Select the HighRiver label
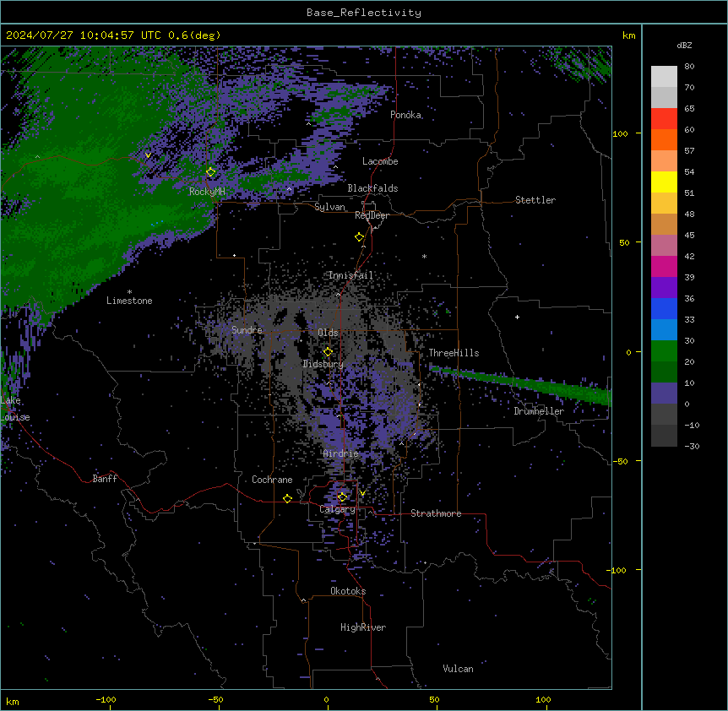This screenshot has width=728, height=711. coord(363,627)
